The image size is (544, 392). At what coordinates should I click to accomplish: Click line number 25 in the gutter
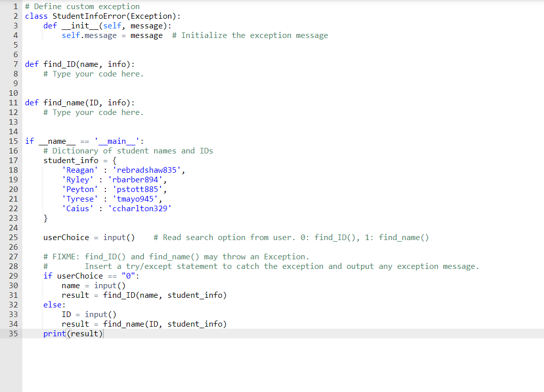point(13,238)
